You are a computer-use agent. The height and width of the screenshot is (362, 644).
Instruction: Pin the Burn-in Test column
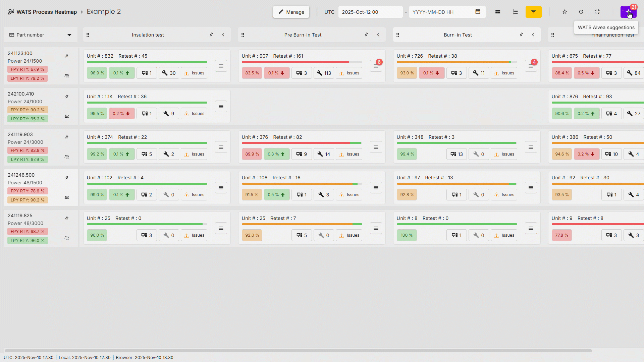point(521,35)
